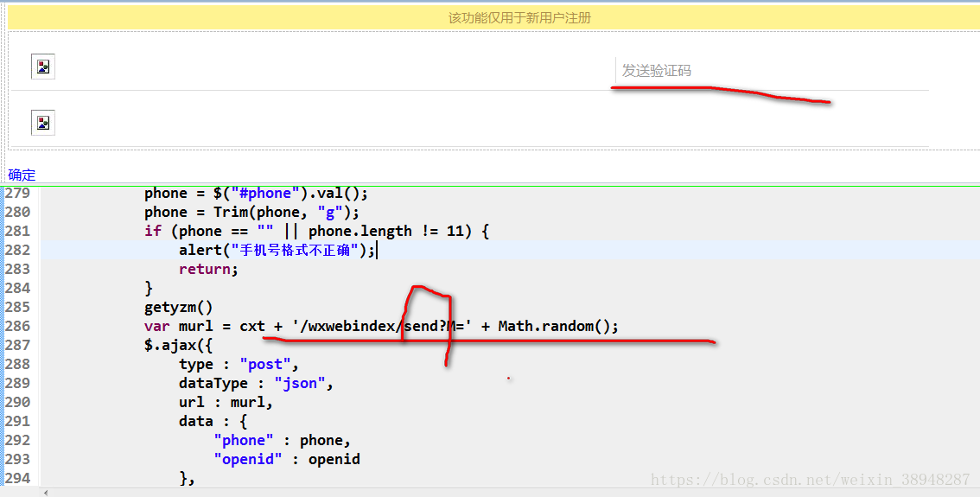Image resolution: width=980 pixels, height=497 pixels.
Task: Click Trim(phone, "g") code on line 280
Action: (x=283, y=212)
